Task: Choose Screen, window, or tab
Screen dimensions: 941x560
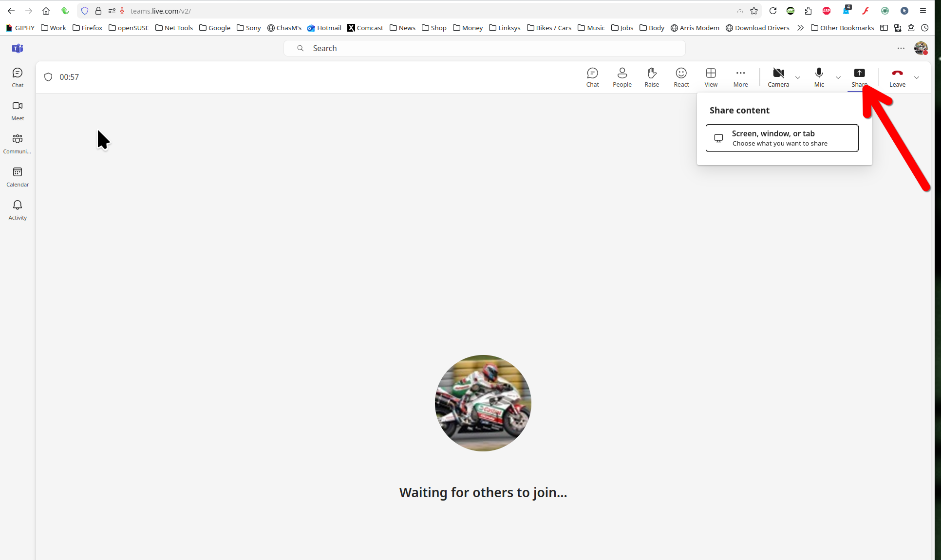Action: click(782, 138)
